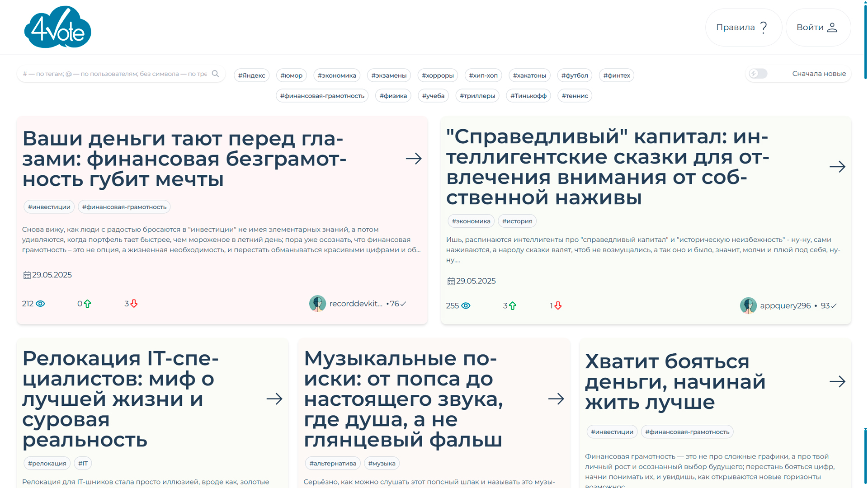Toggle the "Сначала новые" sort switch
Viewport: 868px width, 488px height.
pyautogui.click(x=758, y=74)
